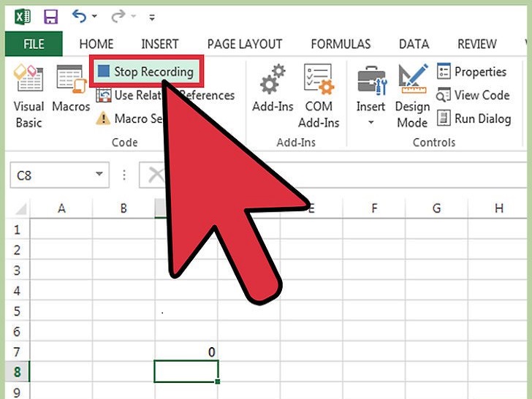Click the Name Box showing C8
The width and height of the screenshot is (532, 399).
(x=53, y=175)
